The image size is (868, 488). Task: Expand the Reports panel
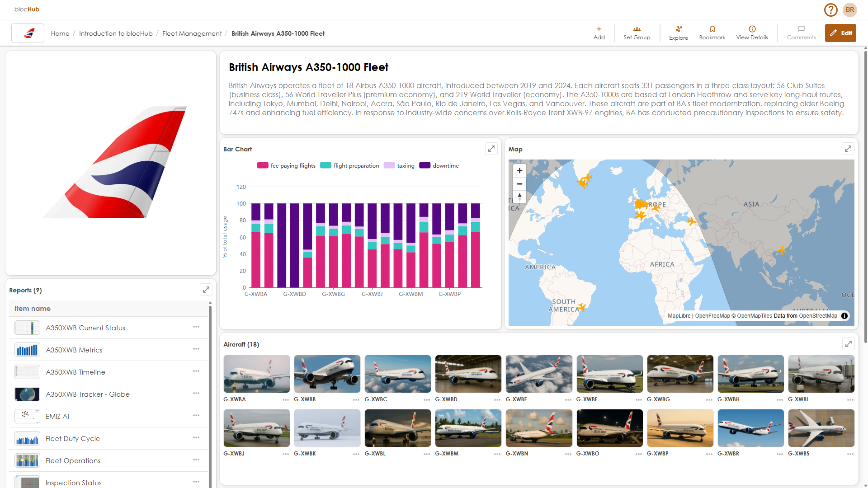[206, 290]
